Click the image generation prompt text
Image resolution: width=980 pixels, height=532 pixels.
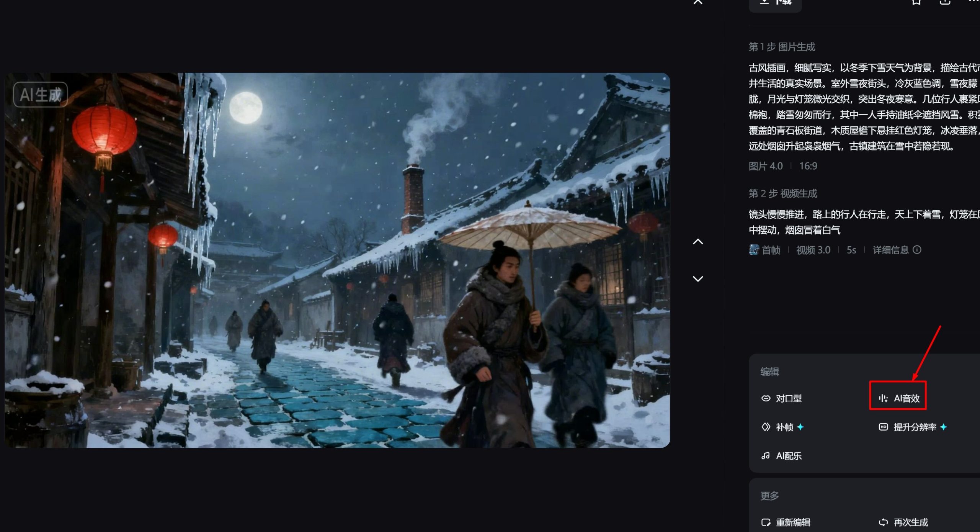pyautogui.click(x=861, y=107)
